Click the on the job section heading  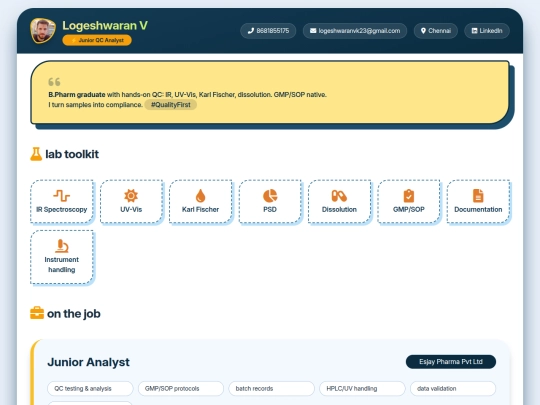(74, 314)
